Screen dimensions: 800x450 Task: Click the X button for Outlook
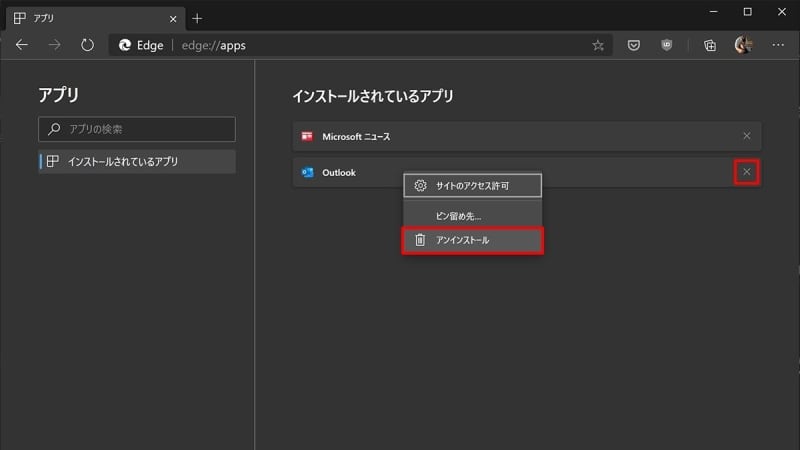click(x=746, y=172)
